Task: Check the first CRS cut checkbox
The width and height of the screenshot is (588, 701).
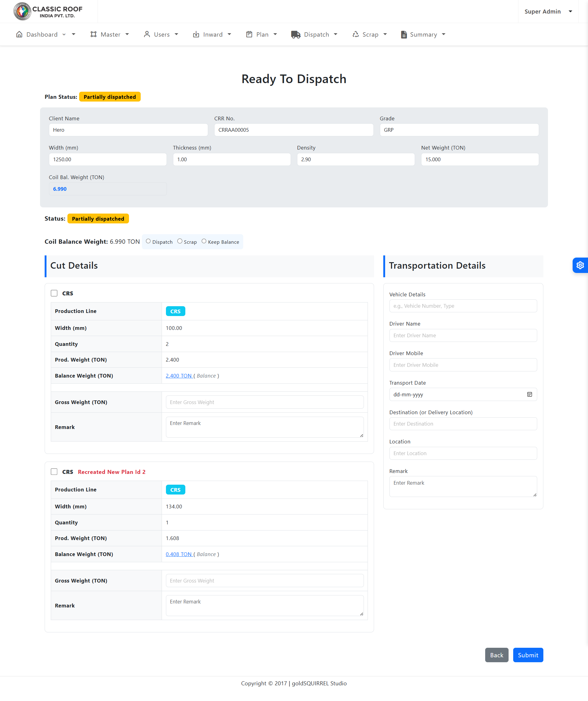Action: 54,293
